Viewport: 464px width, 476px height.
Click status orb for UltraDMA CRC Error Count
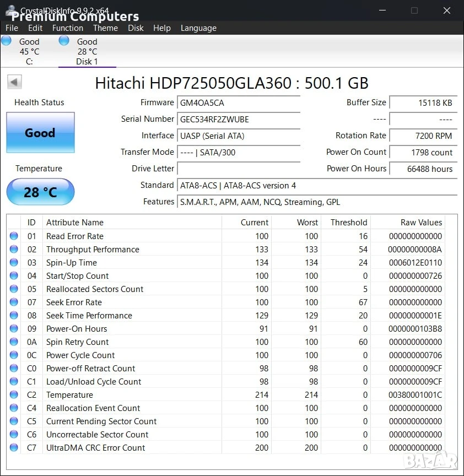click(14, 447)
